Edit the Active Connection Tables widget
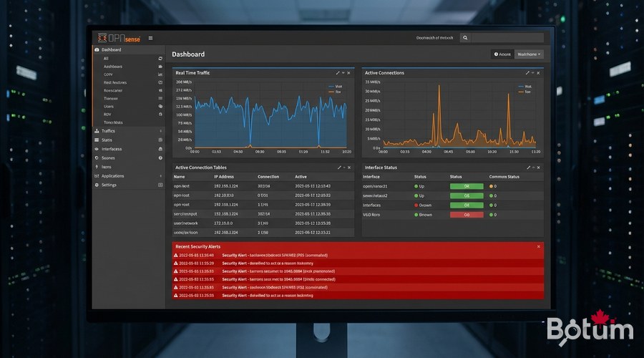 coord(339,168)
